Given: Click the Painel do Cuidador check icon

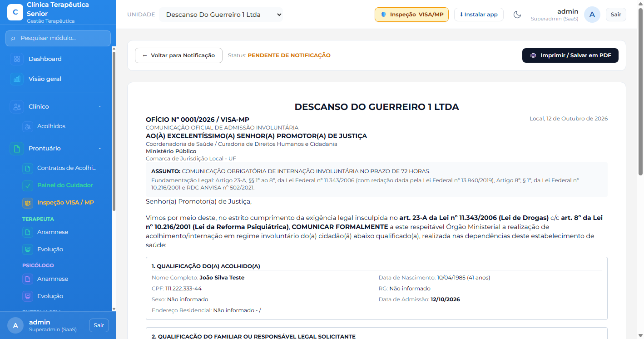Looking at the screenshot, I should coord(27,185).
